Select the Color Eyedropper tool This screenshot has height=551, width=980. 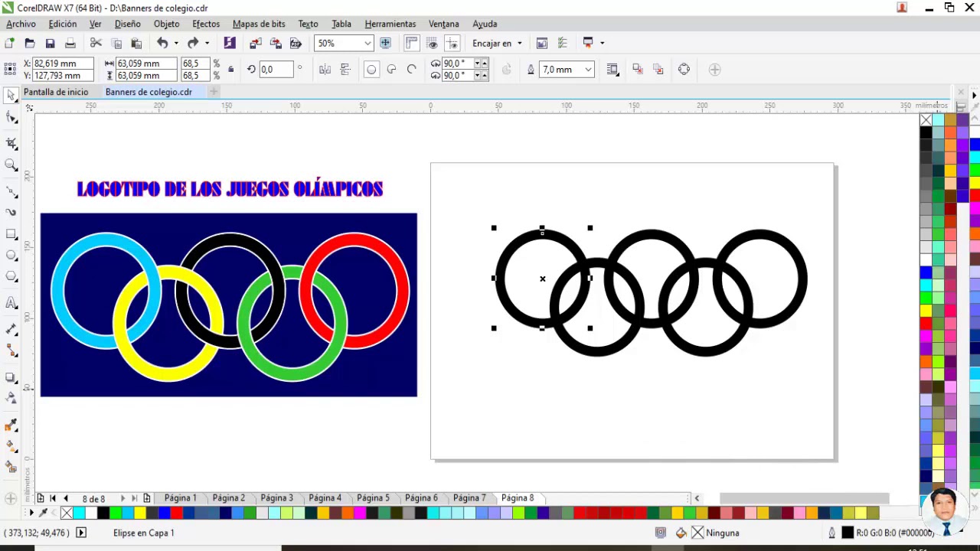click(x=11, y=425)
